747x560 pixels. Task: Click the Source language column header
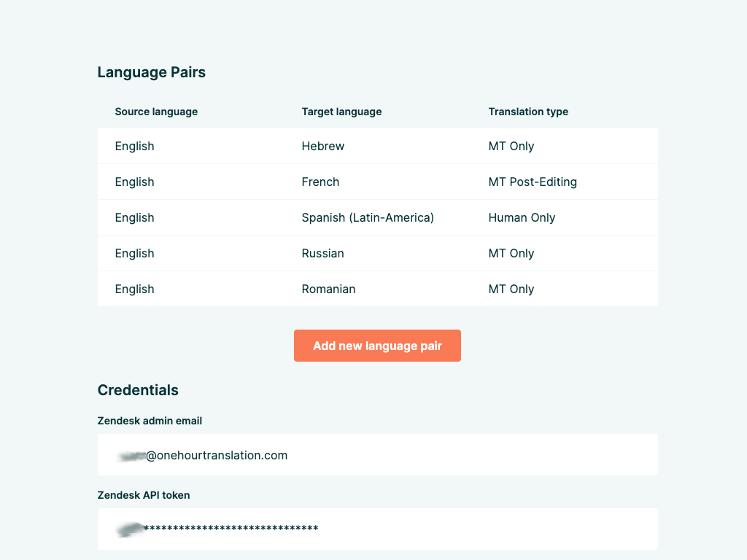coord(156,112)
